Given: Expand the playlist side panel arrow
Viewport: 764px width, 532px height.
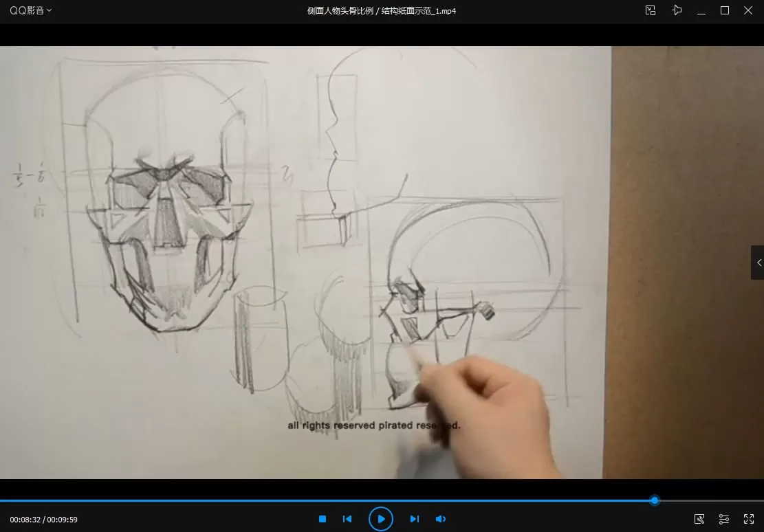Looking at the screenshot, I should [758, 263].
